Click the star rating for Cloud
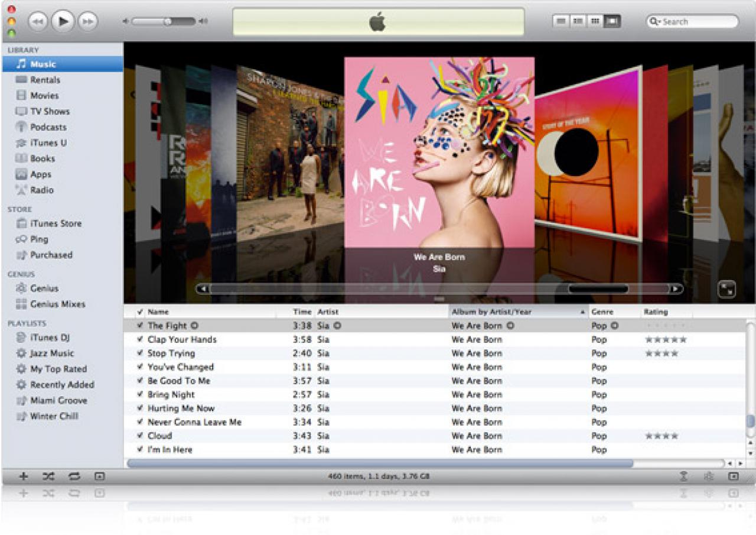The height and width of the screenshot is (535, 756). [x=661, y=436]
